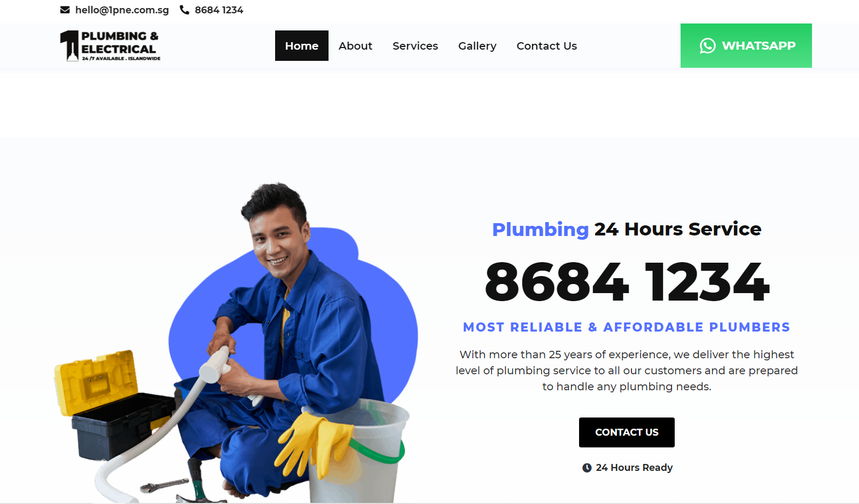Click the plumber hero image
This screenshot has height=504, width=859.
pos(236,342)
